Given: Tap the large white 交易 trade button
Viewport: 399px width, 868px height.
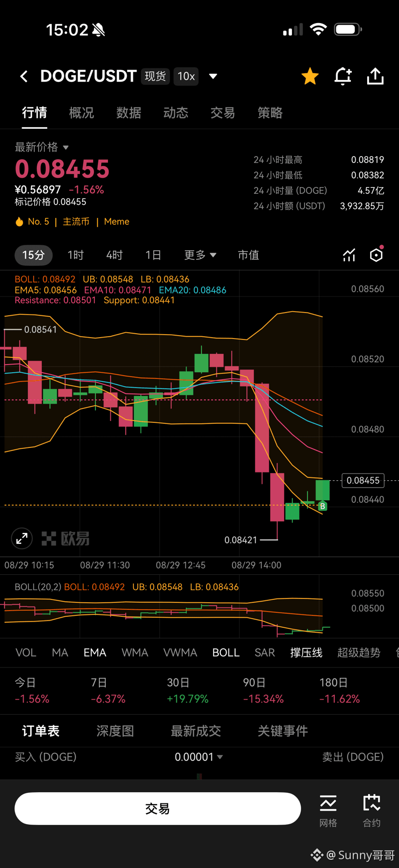Looking at the screenshot, I should (158, 809).
